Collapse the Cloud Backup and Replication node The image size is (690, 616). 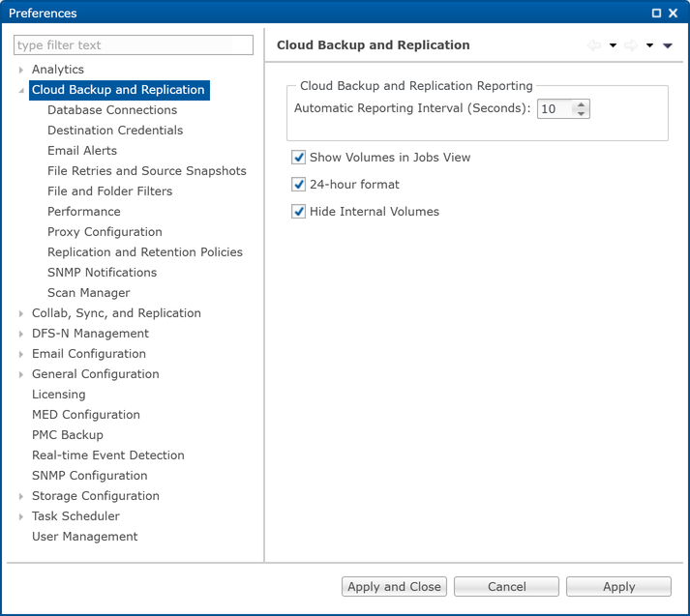point(20,90)
